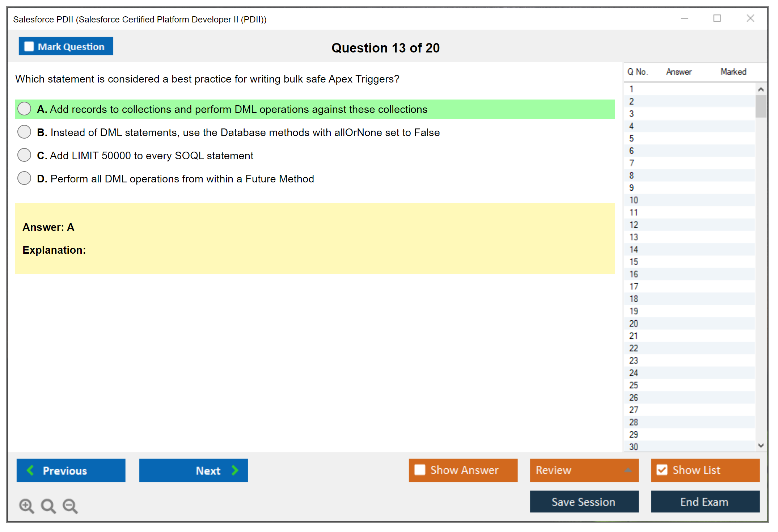Open question 14 from the list

(x=634, y=249)
